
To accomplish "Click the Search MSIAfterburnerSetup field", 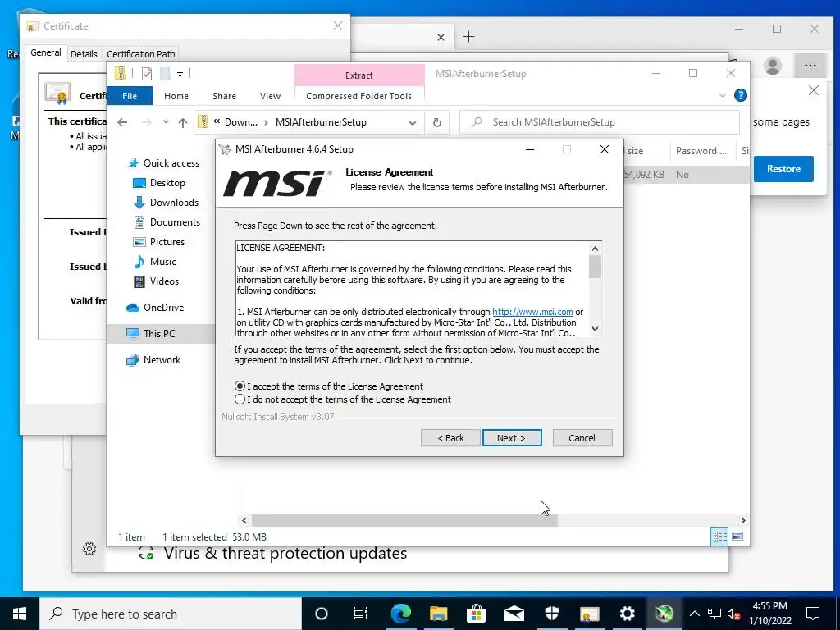I will (600, 122).
